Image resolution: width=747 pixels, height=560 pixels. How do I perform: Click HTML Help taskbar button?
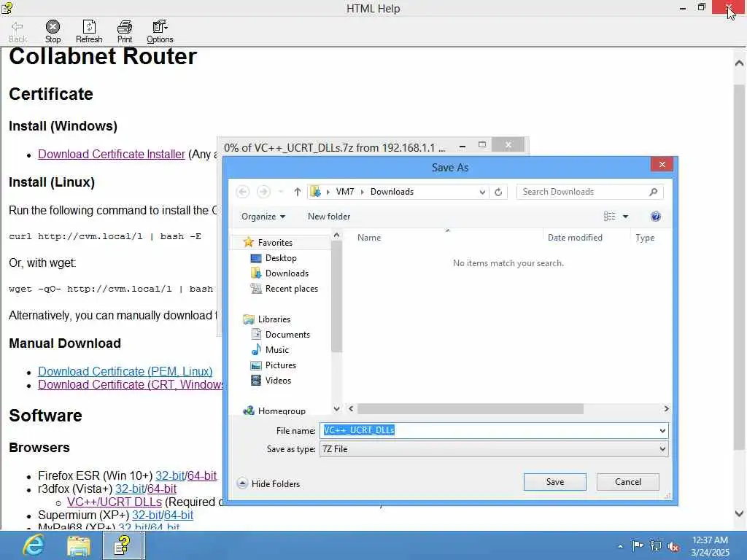coord(123,545)
